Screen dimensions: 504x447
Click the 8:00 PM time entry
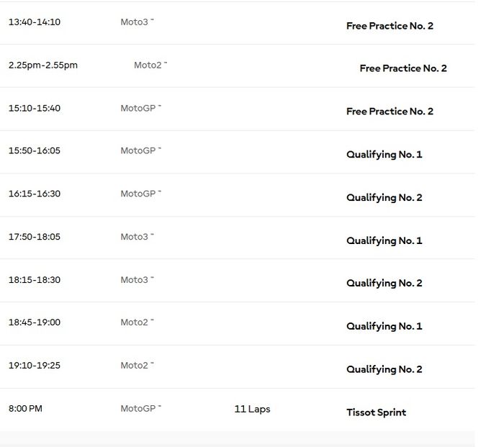tap(25, 409)
